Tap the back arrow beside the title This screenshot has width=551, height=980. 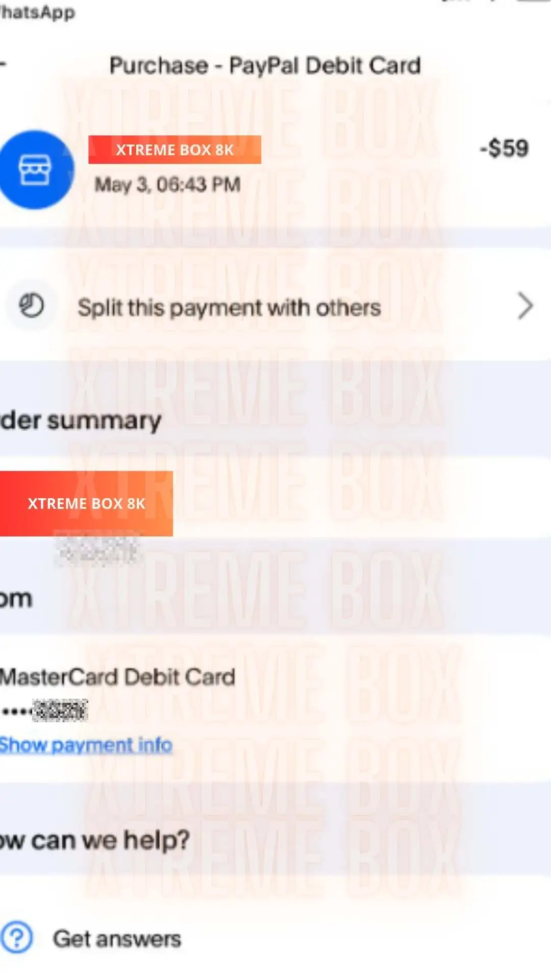[x=3, y=64]
